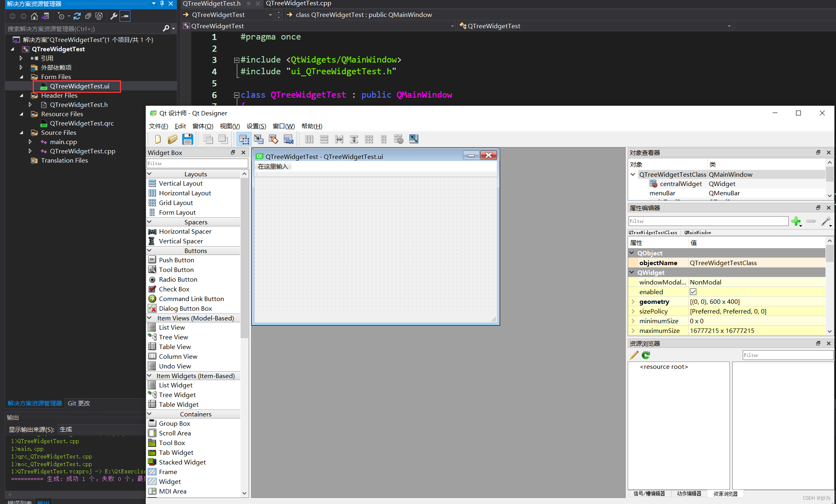Screen dimensions: 836x504
Task: Apply horizontal splitter layout icon
Action: click(x=339, y=139)
